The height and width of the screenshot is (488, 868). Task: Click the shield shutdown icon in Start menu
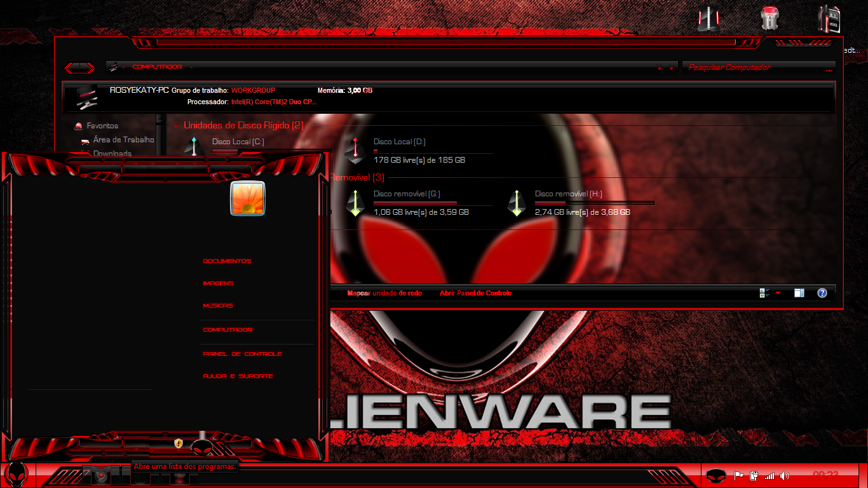pyautogui.click(x=179, y=443)
